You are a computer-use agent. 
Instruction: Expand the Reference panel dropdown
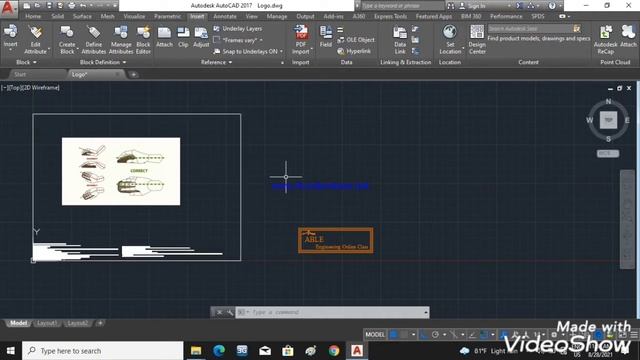(216, 62)
